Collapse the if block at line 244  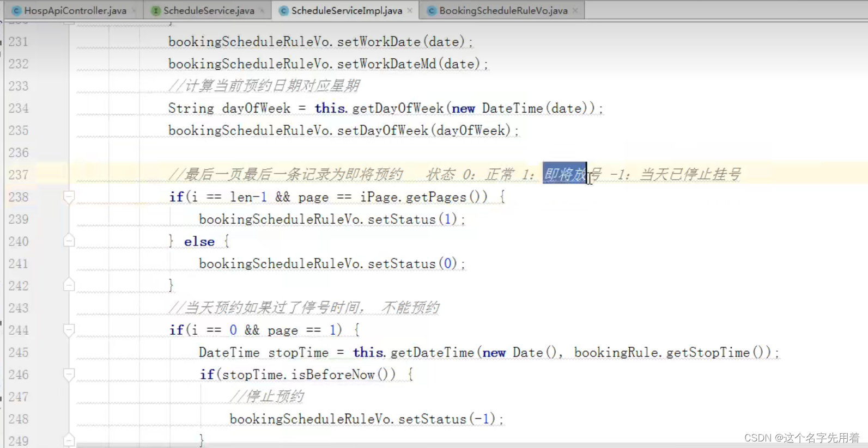tap(69, 330)
